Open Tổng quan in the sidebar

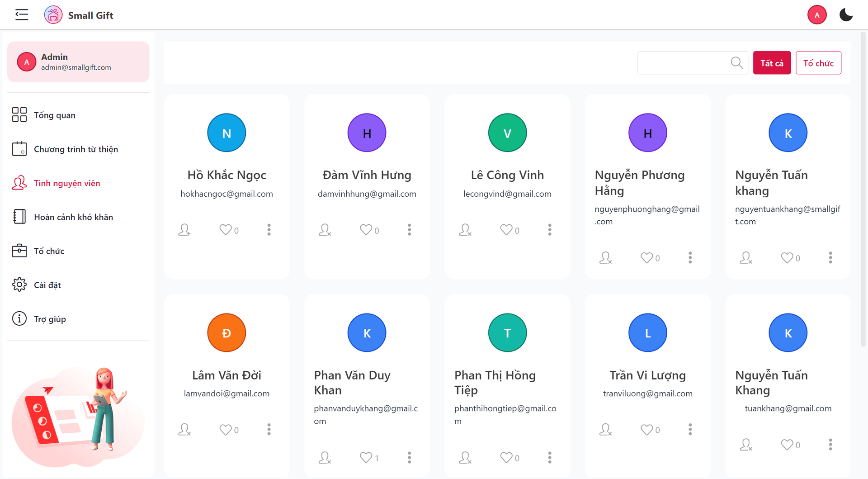point(54,115)
